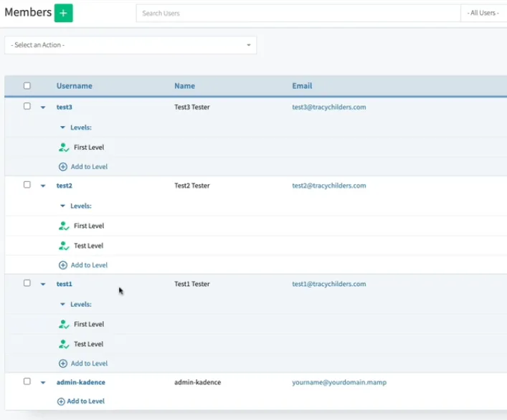507x420 pixels.
Task: Sort table by Username column header
Action: [75, 86]
